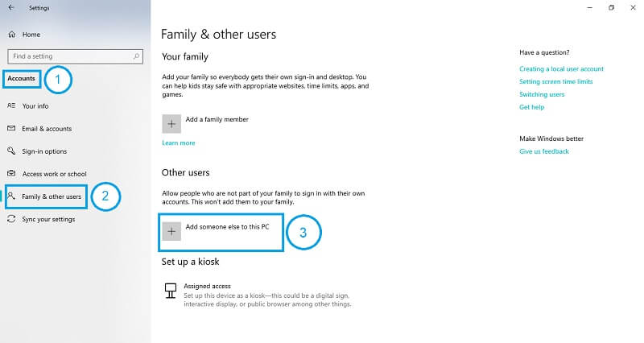
Task: Go to Home in Settings
Action: (31, 35)
